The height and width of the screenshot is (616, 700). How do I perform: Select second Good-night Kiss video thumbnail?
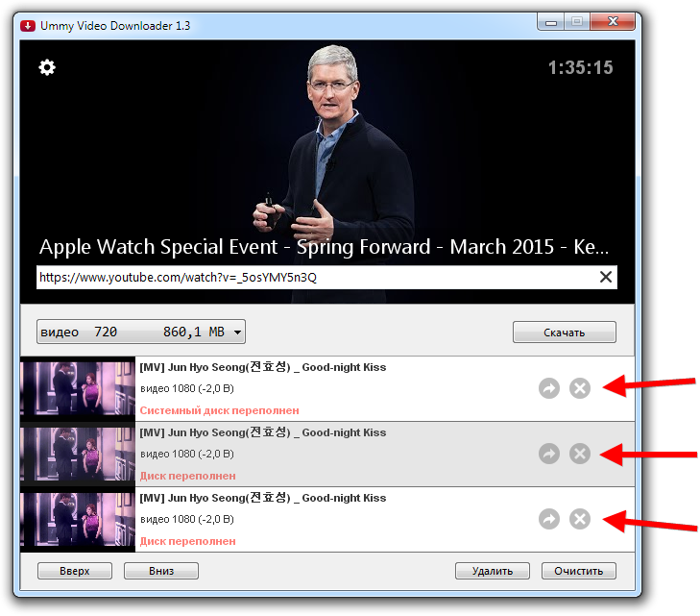(78, 454)
